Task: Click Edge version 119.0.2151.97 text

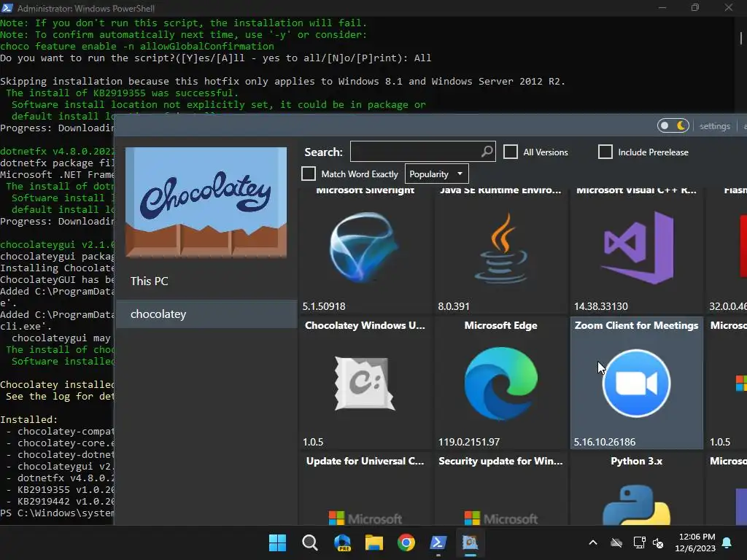Action: [x=469, y=442]
